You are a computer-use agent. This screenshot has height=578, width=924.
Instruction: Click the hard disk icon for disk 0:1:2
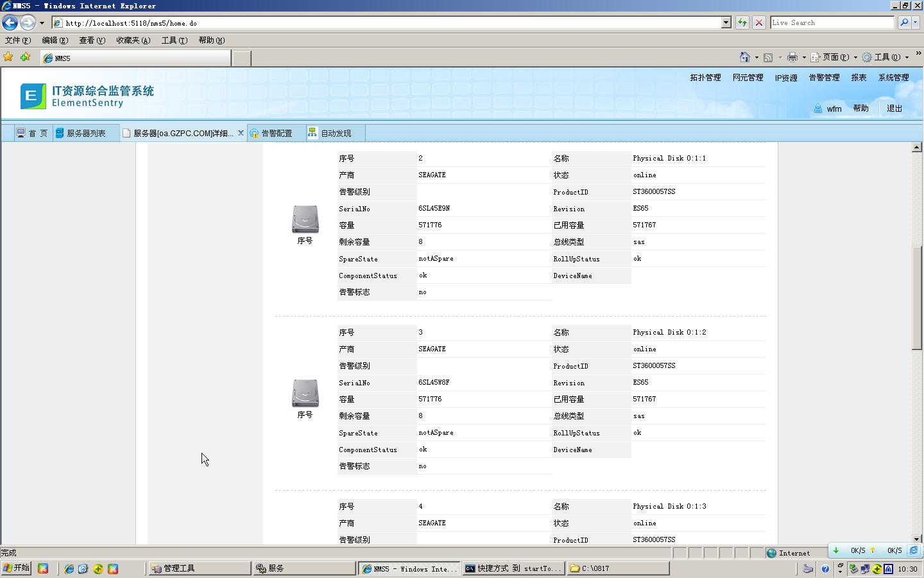coord(305,393)
